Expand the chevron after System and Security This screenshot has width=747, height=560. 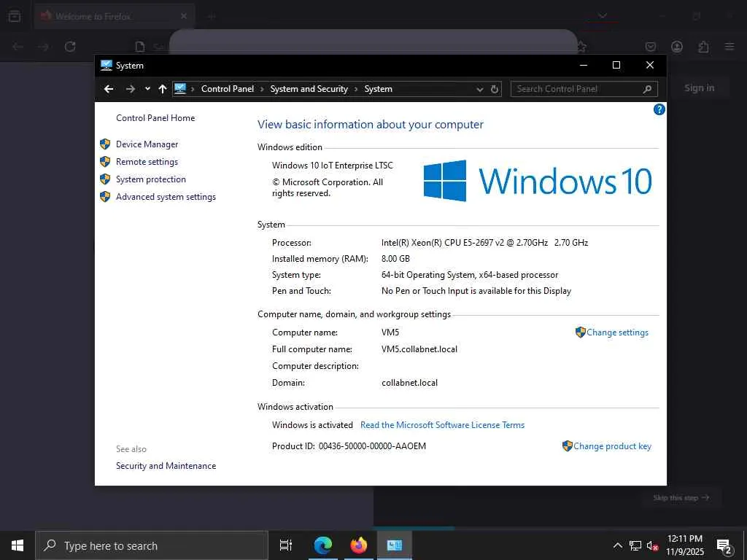pos(356,89)
